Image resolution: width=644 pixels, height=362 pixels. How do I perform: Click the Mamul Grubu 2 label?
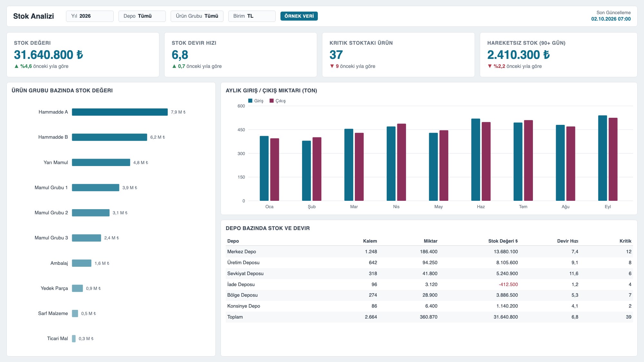[x=51, y=213]
